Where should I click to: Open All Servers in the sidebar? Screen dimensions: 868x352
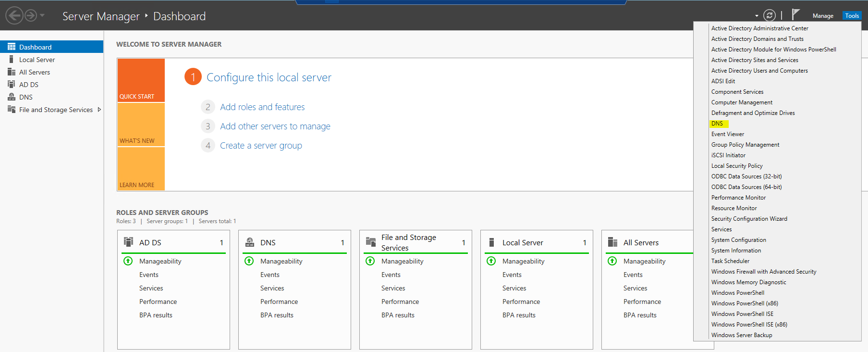(35, 72)
